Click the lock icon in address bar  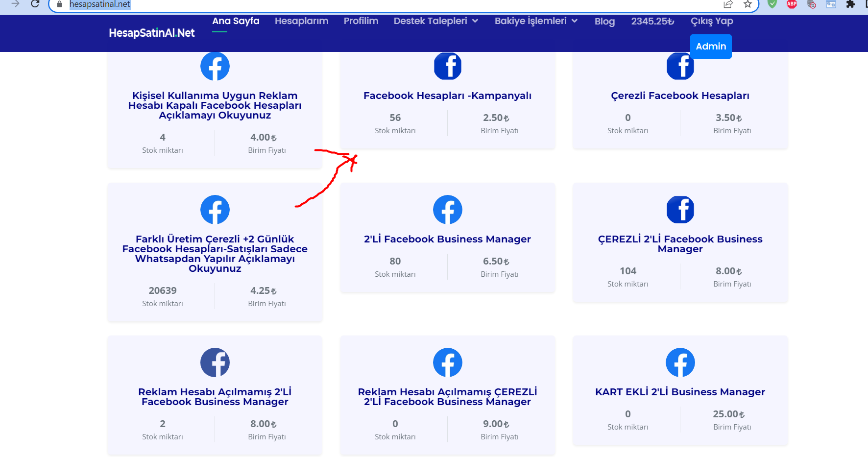[60, 4]
